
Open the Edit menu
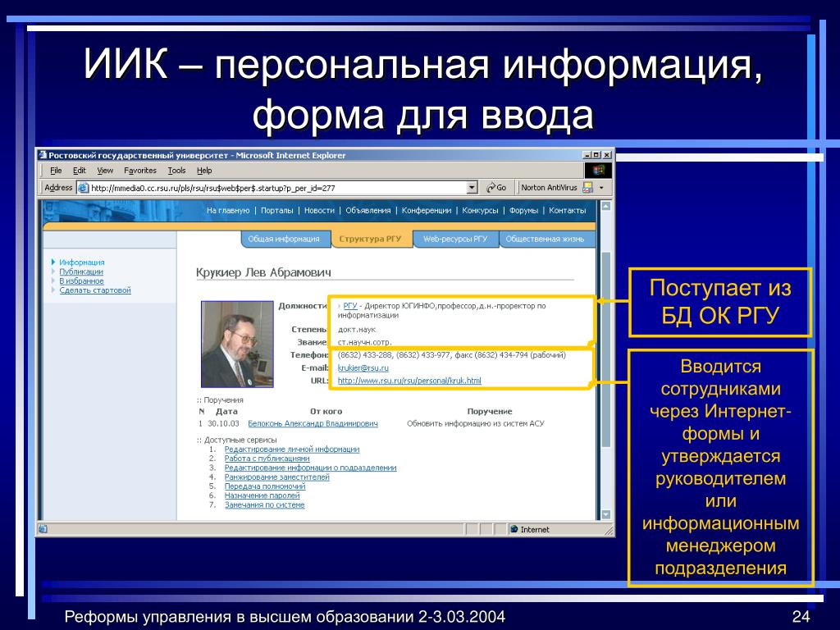pos(80,171)
